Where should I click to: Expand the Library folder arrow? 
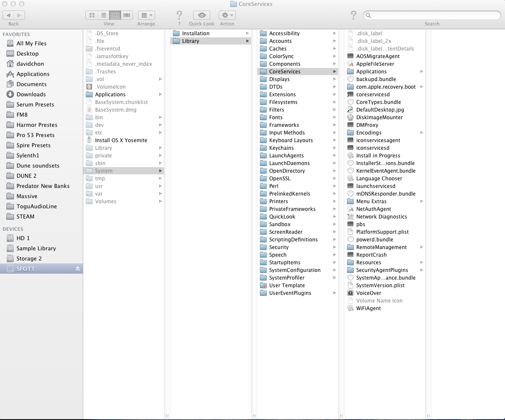click(247, 41)
